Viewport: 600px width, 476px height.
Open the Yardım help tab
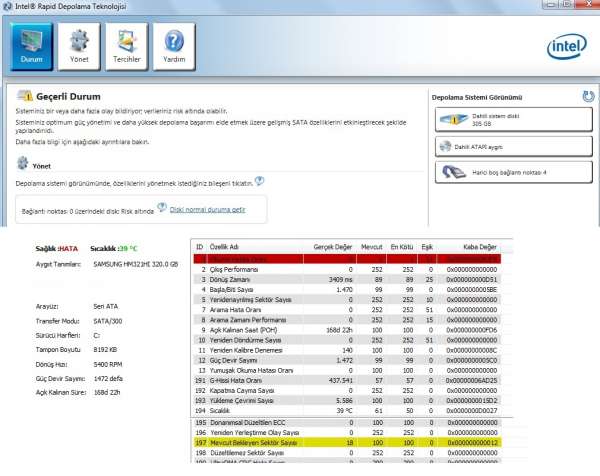[x=174, y=47]
